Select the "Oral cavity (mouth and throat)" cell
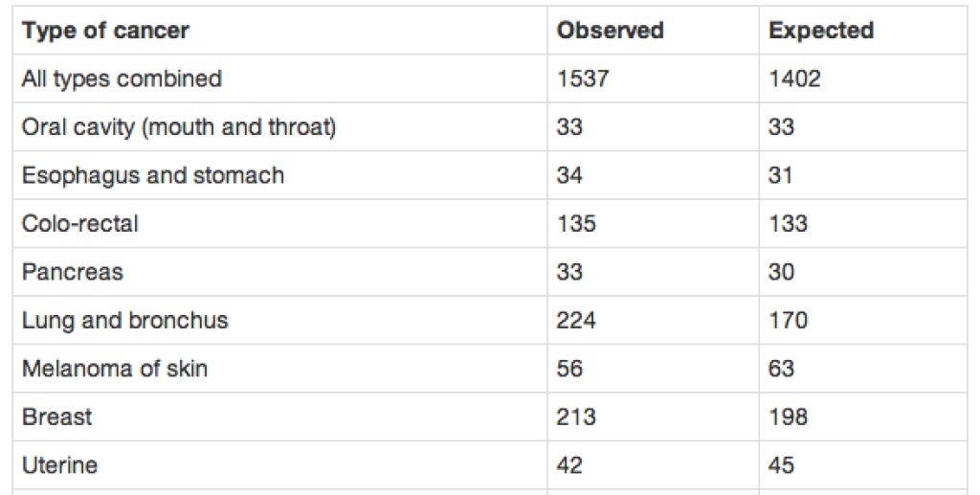 [x=179, y=127]
